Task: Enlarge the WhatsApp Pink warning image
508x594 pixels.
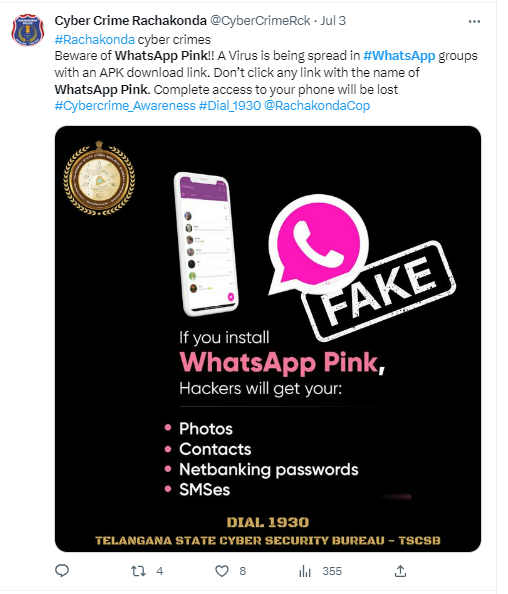Action: (x=268, y=339)
